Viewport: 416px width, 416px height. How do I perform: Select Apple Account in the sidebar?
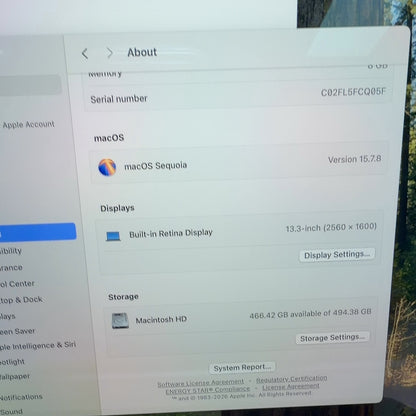28,125
